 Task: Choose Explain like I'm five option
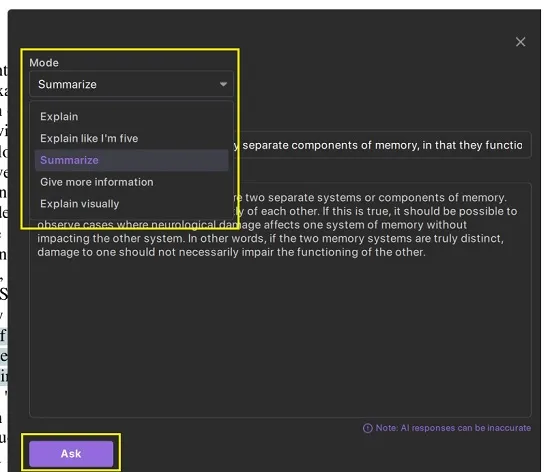89,138
